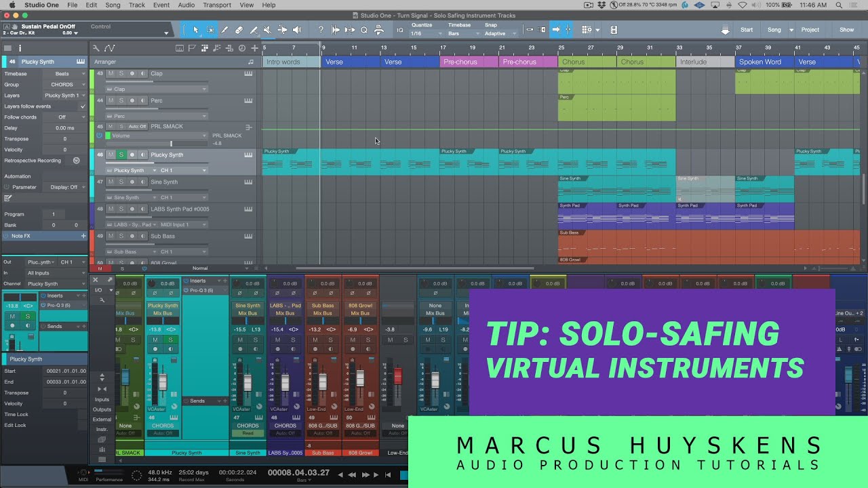Viewport: 868px width, 488px height.
Task: Click the Start page button
Action: click(x=747, y=30)
